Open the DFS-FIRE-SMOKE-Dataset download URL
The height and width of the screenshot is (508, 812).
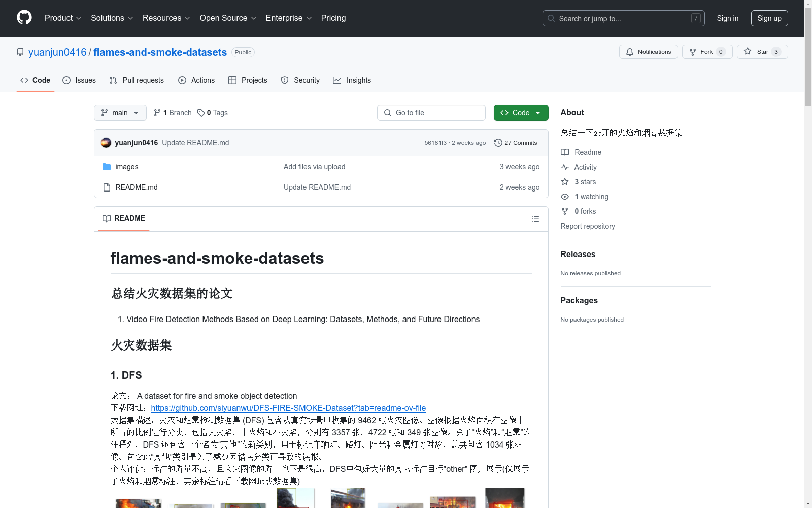pos(288,408)
